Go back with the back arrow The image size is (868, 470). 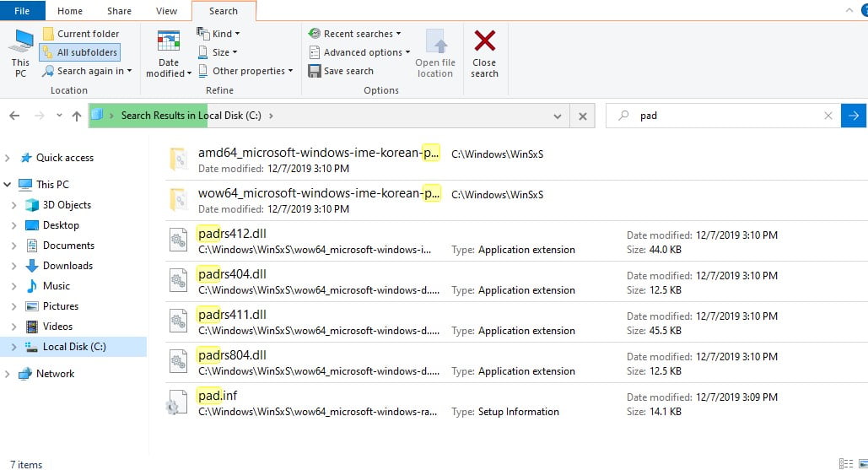14,116
